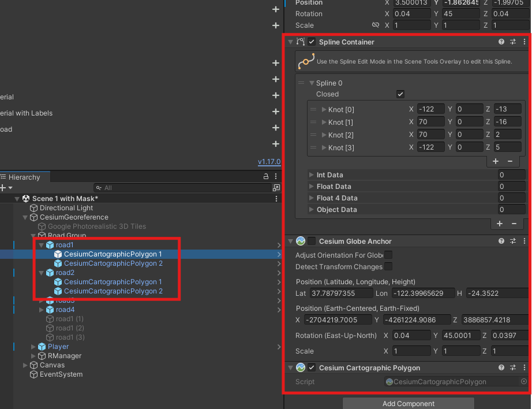Expand Knot [0] foldout
Screen dimensions: 532x409
click(x=324, y=109)
